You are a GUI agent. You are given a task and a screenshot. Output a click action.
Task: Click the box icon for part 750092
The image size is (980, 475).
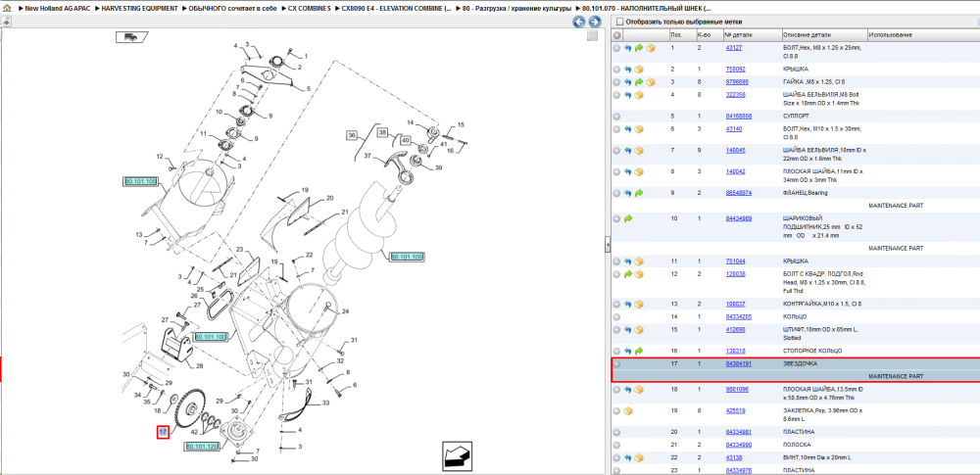(x=639, y=70)
